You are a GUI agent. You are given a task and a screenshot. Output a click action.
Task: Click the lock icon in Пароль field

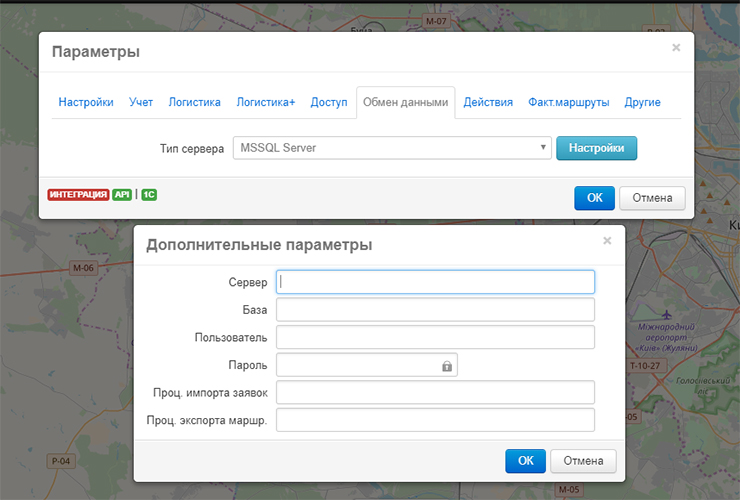(447, 366)
